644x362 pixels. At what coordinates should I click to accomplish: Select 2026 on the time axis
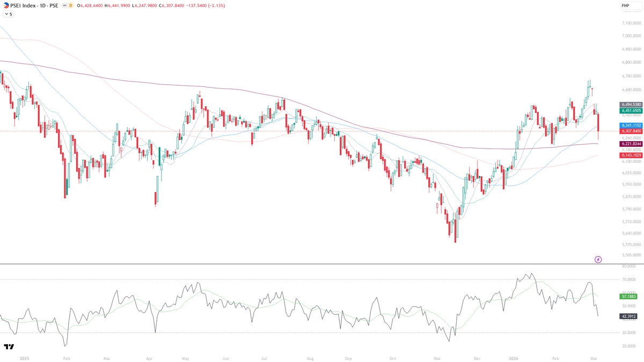[514, 358]
